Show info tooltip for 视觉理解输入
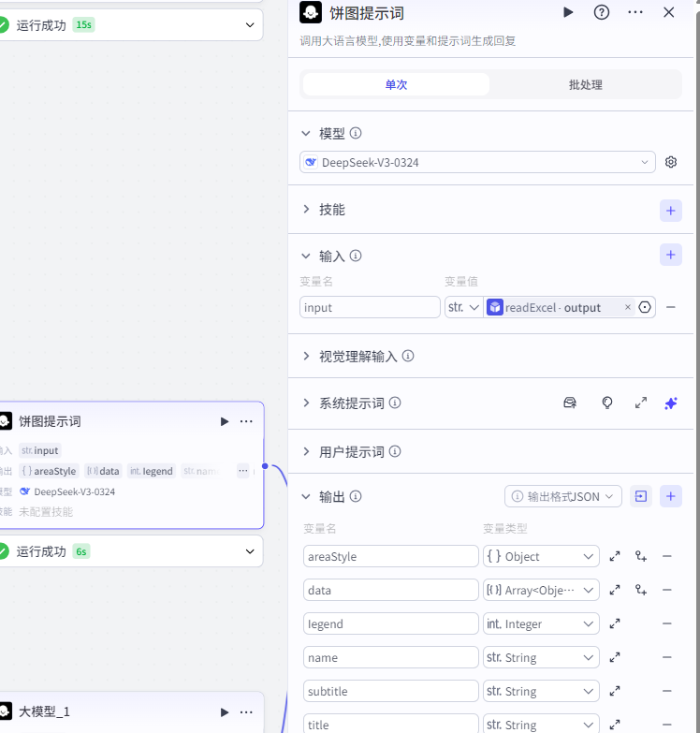This screenshot has height=733, width=700. 408,357
